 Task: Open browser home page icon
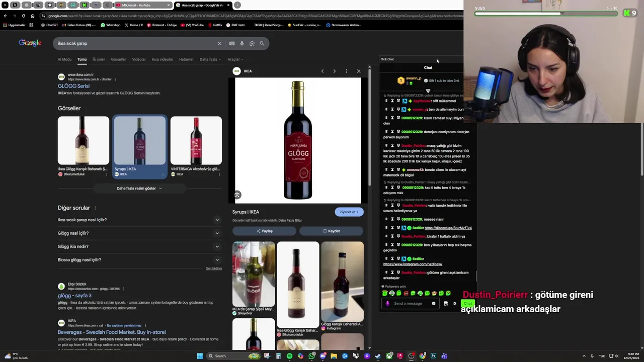[33, 16]
